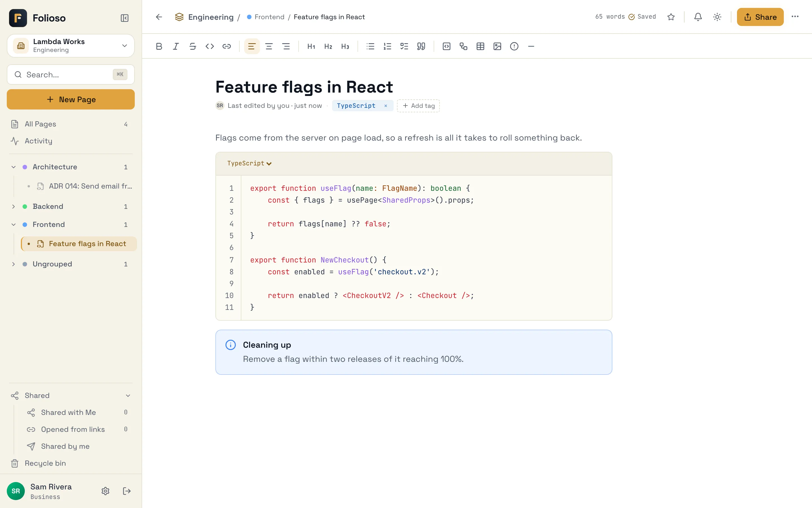Apply inline code formatting

click(210, 46)
